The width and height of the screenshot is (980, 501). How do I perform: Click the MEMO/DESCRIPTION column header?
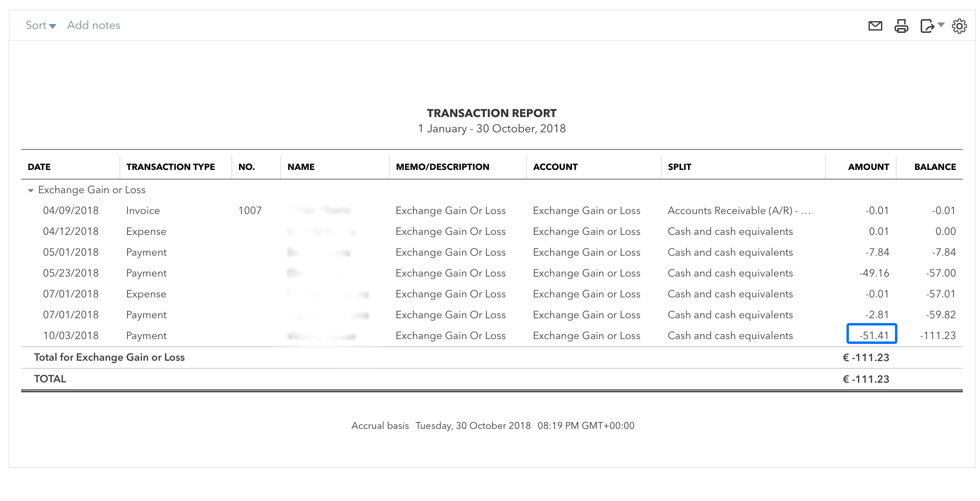click(x=442, y=167)
